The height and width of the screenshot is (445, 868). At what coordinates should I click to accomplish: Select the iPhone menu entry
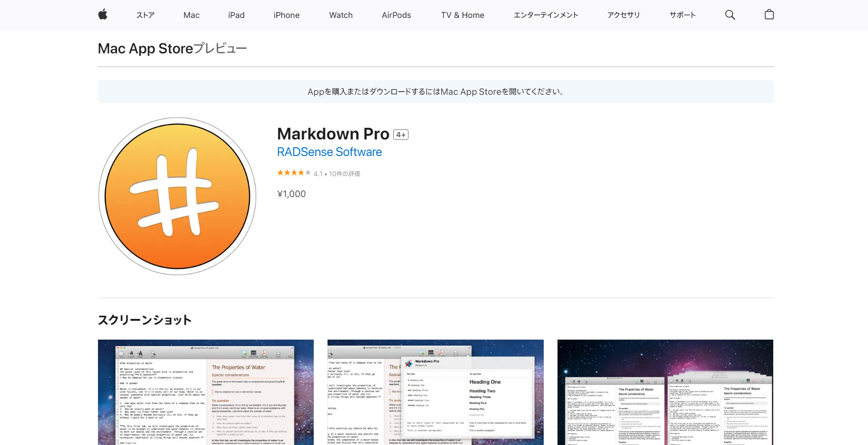(286, 15)
